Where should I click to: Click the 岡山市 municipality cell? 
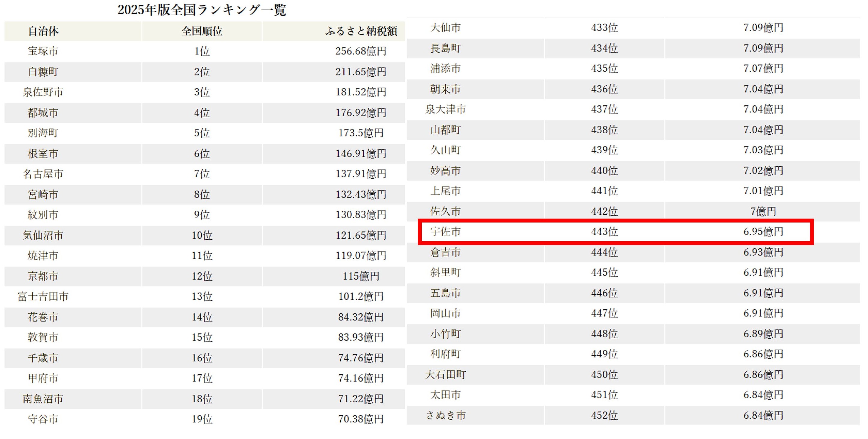(446, 313)
